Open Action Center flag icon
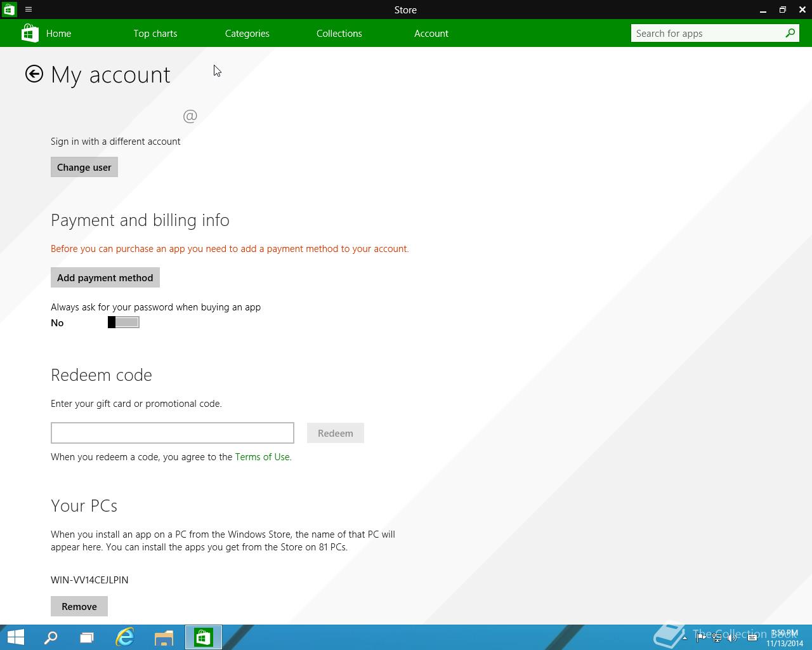 701,638
